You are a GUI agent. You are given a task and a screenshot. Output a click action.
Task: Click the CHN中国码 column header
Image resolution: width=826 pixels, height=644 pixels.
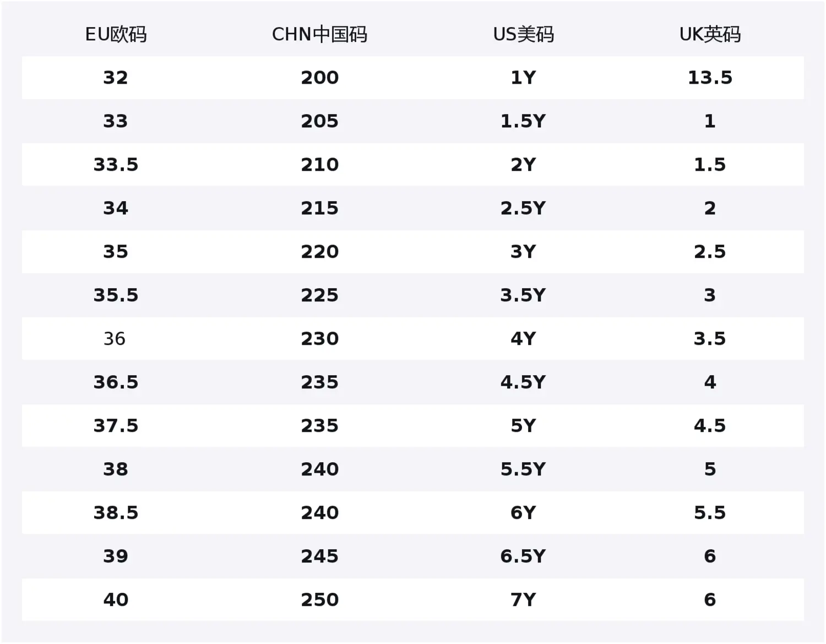click(319, 34)
